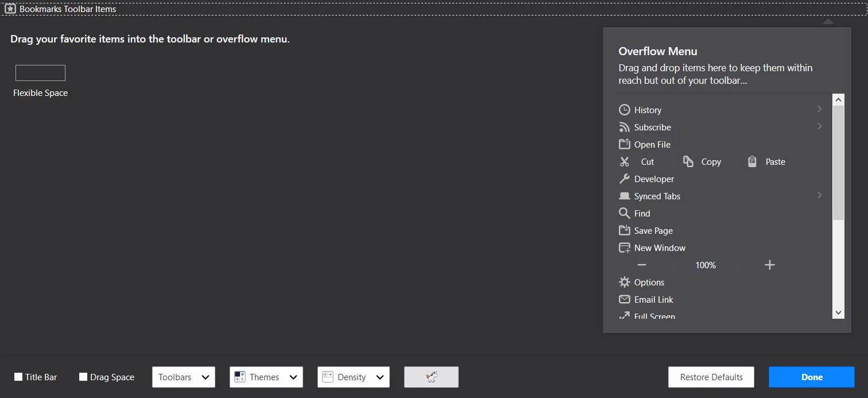The width and height of the screenshot is (868, 398).
Task: Click the unicorn easter egg button
Action: tap(431, 377)
